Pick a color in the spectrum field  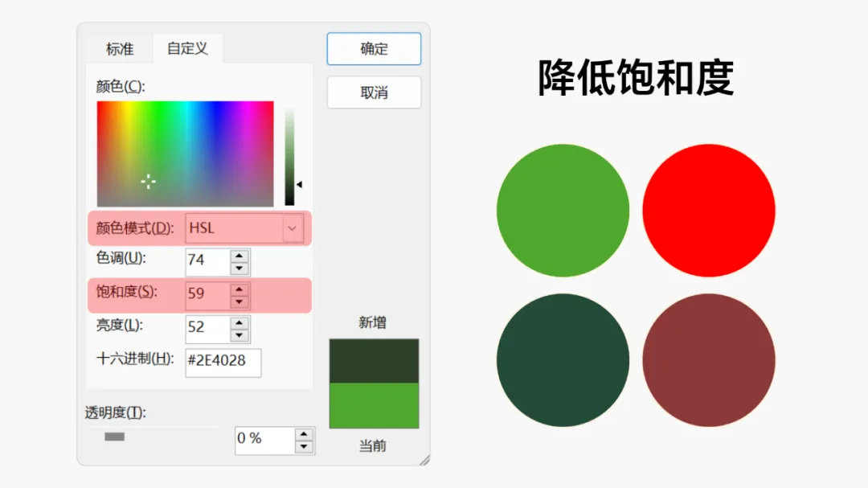pos(185,154)
